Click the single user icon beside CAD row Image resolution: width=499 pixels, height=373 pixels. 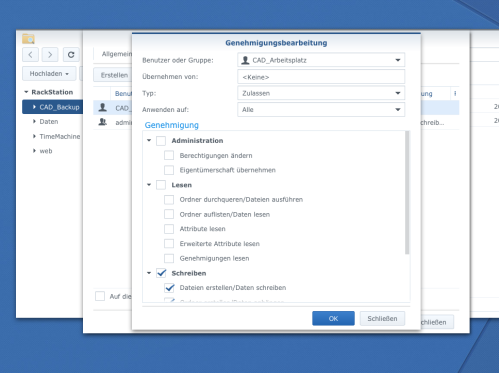click(103, 107)
